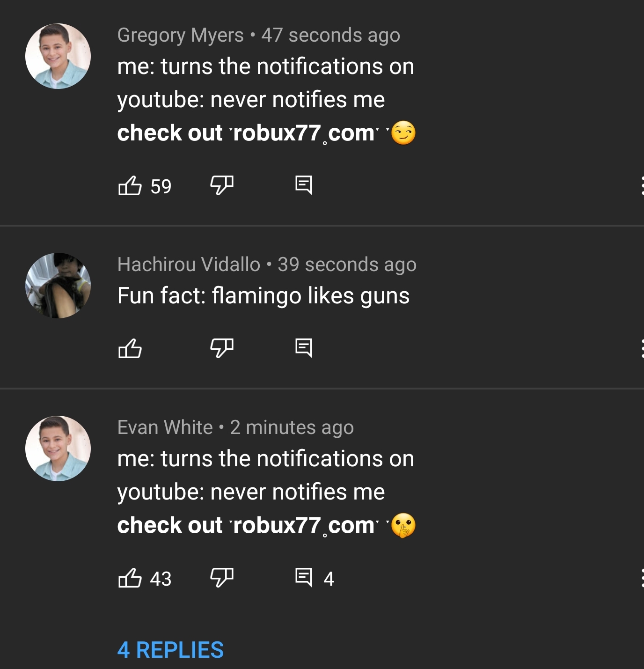The width and height of the screenshot is (644, 669).
Task: Tap the 'Fun fact: flamingo likes guns' text
Action: [x=263, y=296]
